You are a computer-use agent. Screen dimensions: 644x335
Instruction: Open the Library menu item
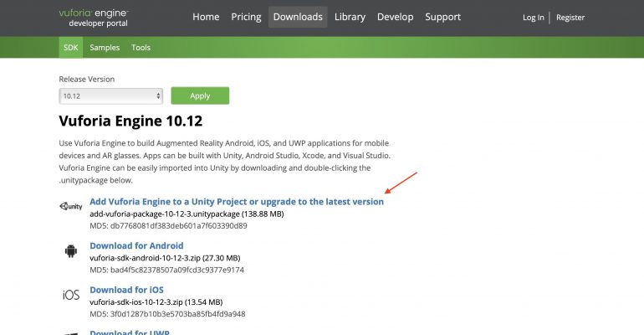point(350,17)
